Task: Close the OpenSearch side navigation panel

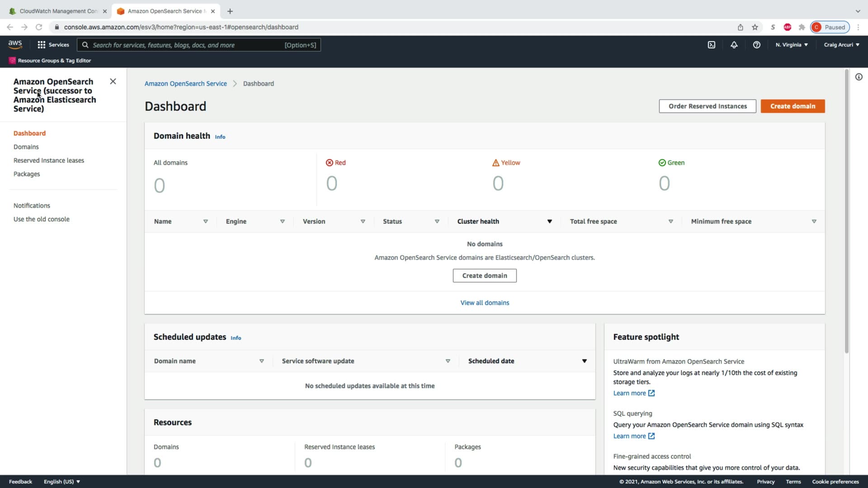Action: 113,81
